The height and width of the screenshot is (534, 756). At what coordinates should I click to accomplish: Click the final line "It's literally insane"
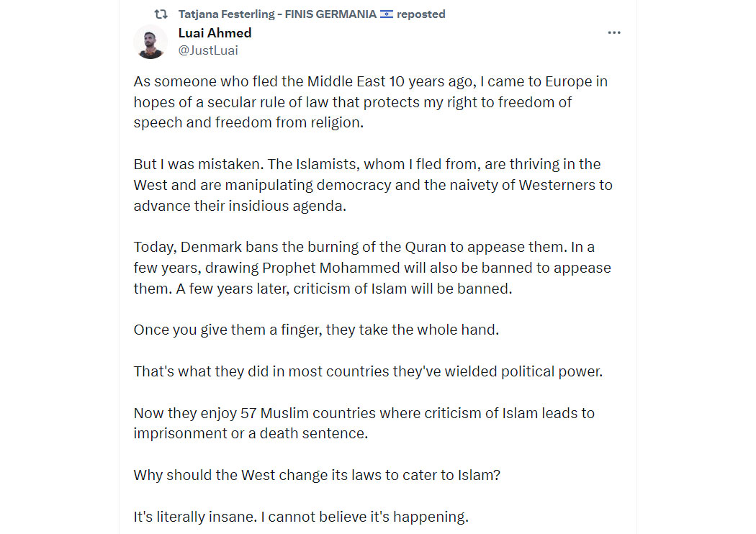pyautogui.click(x=301, y=517)
